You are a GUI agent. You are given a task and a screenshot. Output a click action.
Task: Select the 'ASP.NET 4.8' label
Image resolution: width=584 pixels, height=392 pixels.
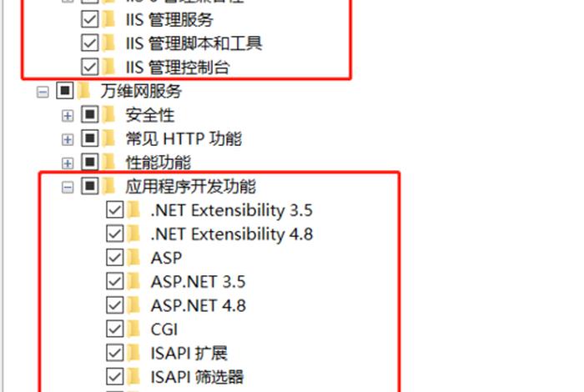(x=199, y=305)
